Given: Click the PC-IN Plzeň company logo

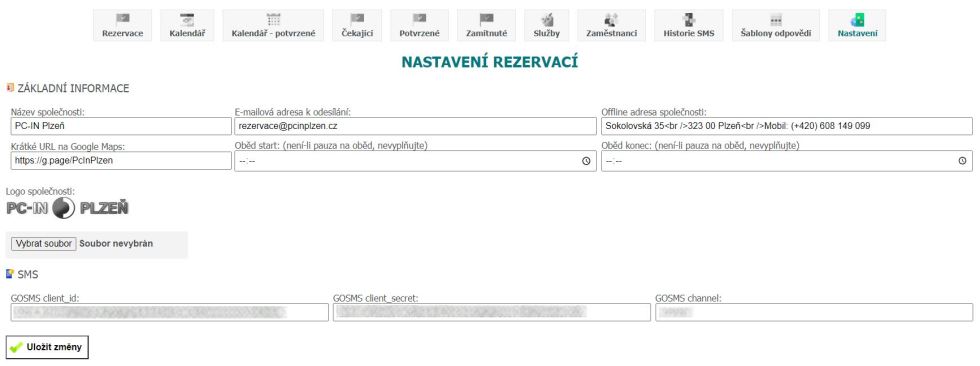Looking at the screenshot, I should click(68, 209).
